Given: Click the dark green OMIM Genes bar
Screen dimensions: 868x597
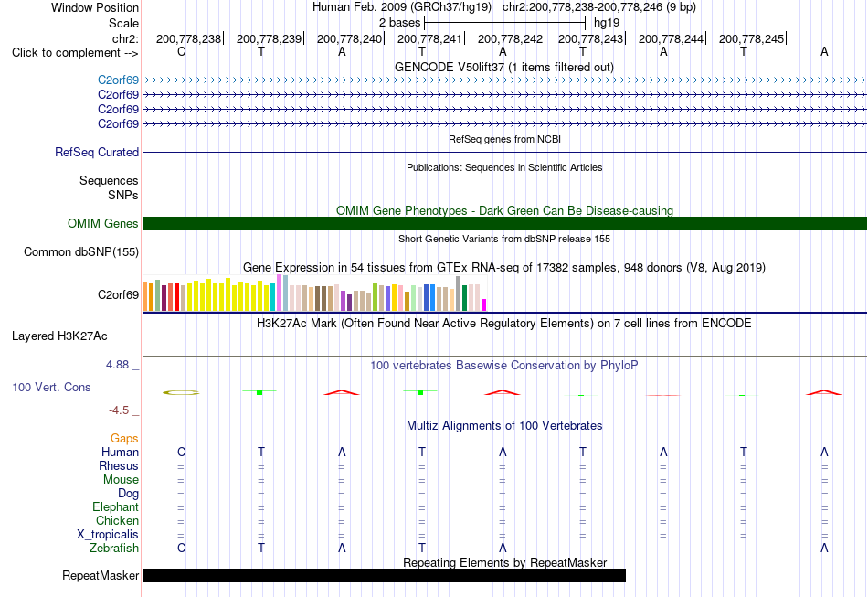Looking at the screenshot, I should pos(505,223).
